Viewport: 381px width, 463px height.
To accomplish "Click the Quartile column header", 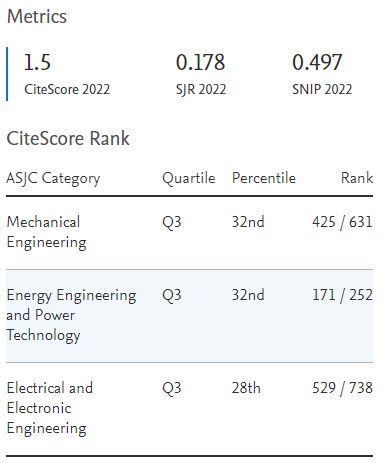I will [x=189, y=178].
